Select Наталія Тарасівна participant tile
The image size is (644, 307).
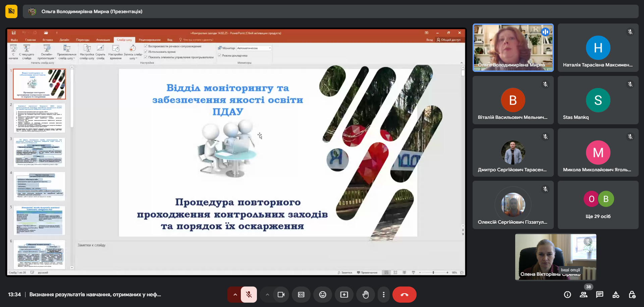[598, 47]
